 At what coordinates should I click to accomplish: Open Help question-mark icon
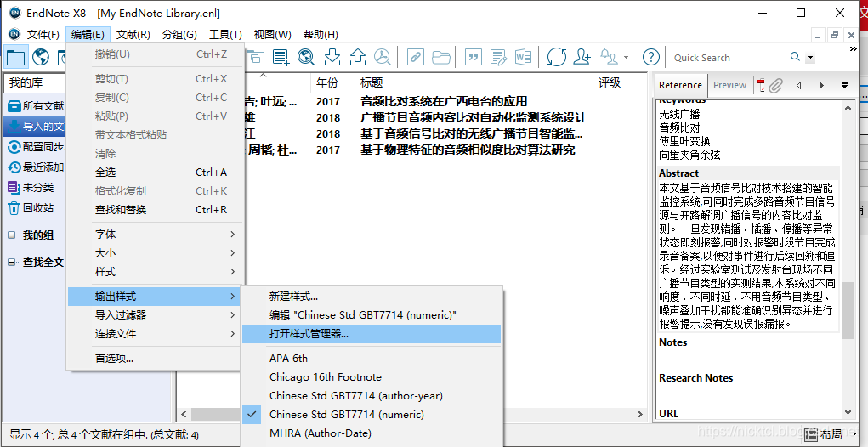651,57
